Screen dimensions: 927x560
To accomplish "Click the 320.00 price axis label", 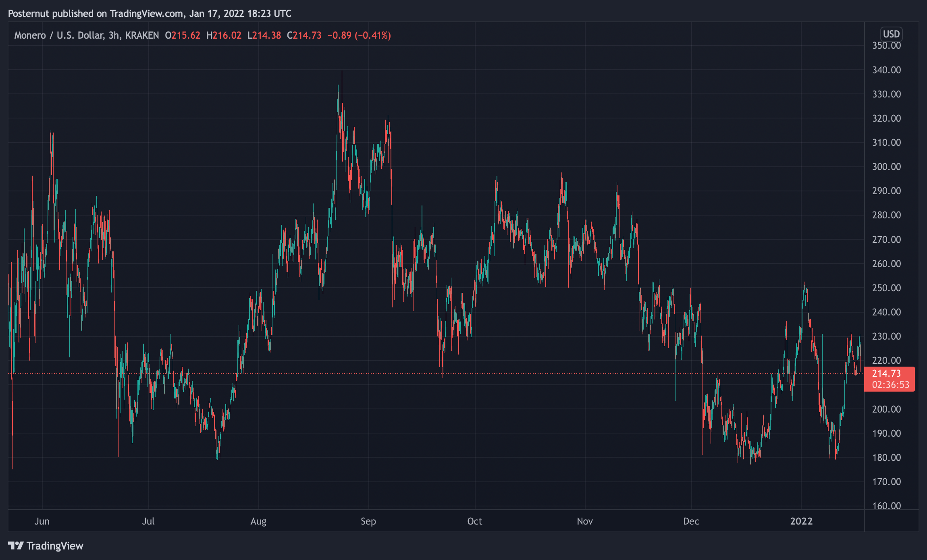I will click(x=887, y=118).
